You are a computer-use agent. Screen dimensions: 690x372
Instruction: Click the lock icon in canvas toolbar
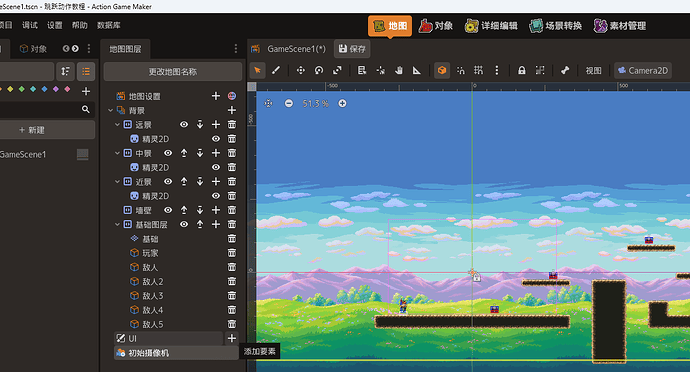click(x=521, y=70)
